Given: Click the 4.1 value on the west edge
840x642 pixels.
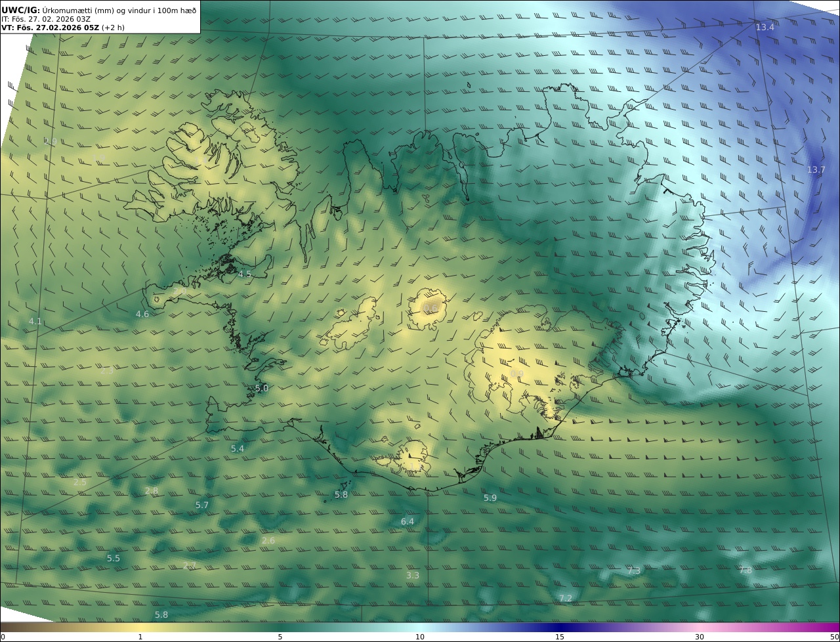Looking at the screenshot, I should tap(35, 321).
